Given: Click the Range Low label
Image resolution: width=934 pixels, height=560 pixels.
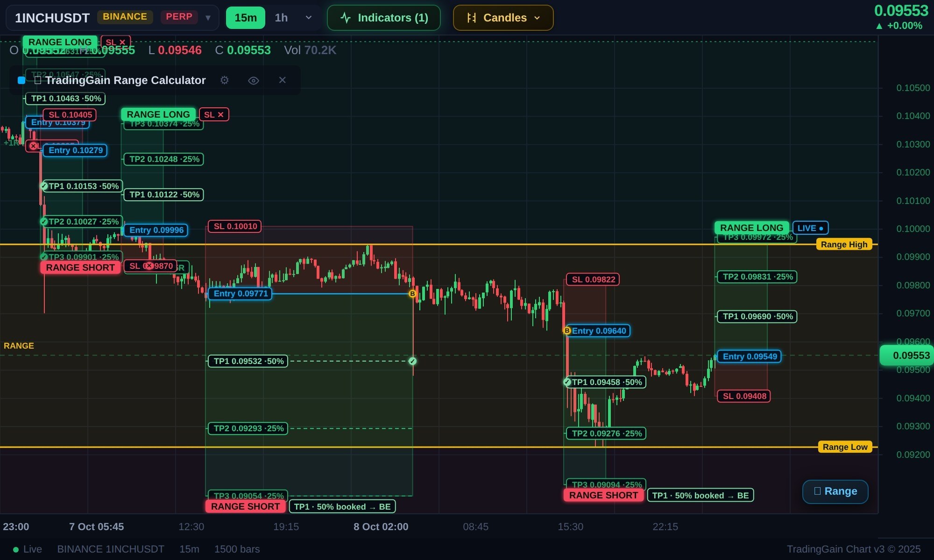Looking at the screenshot, I should 845,447.
